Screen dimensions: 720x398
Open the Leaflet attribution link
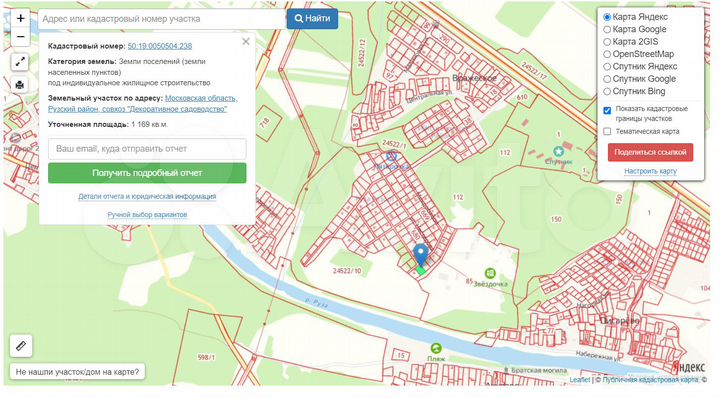pos(579,380)
